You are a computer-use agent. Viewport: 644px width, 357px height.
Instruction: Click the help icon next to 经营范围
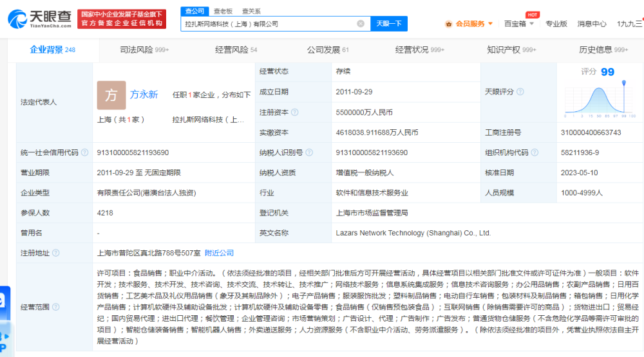56,307
